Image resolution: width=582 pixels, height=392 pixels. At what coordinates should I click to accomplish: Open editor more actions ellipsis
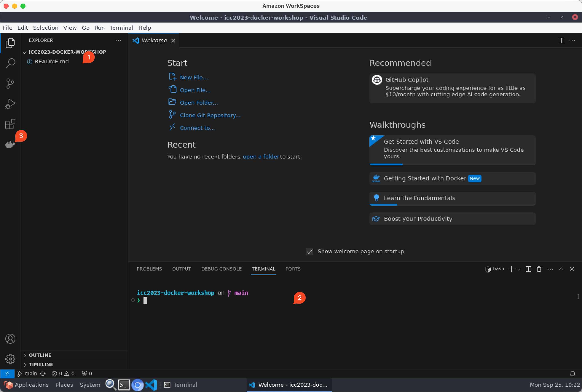pyautogui.click(x=572, y=40)
